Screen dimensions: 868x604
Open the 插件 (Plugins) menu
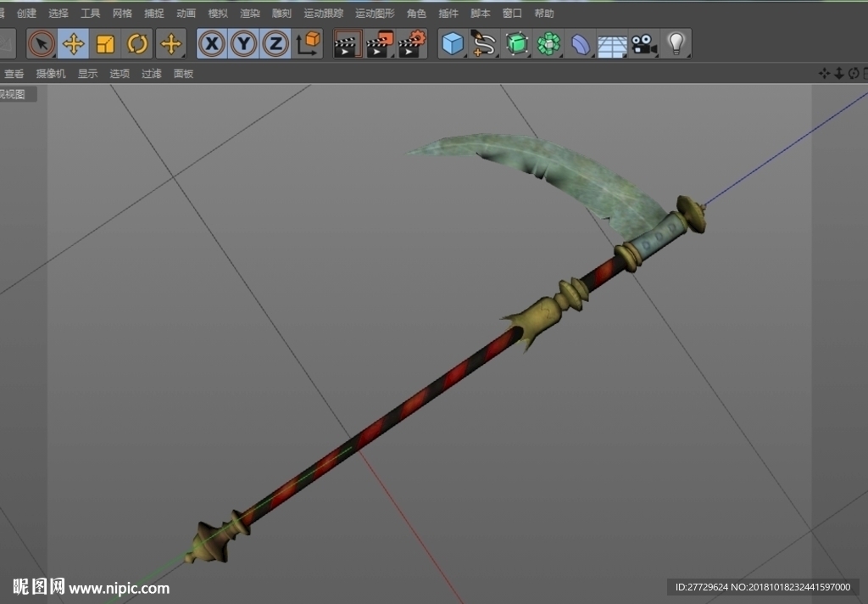pos(448,14)
